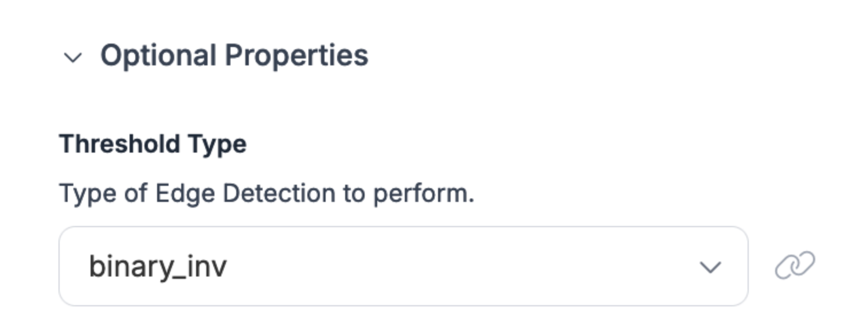Click empty space inside the binary_inv select box
868x335 pixels.
click(x=459, y=266)
